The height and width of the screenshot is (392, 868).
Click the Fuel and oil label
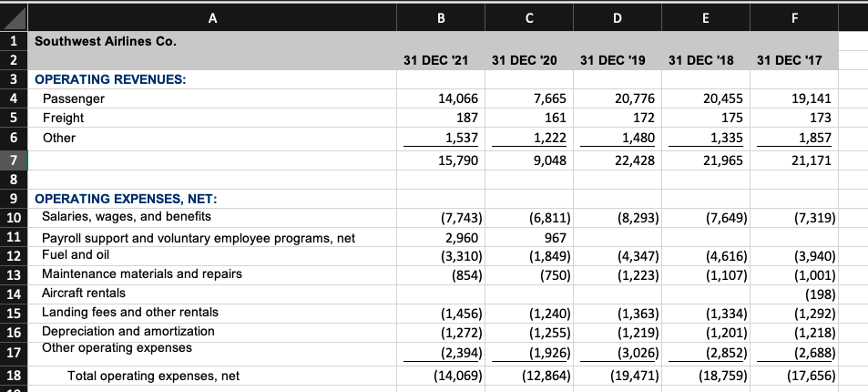pyautogui.click(x=76, y=254)
